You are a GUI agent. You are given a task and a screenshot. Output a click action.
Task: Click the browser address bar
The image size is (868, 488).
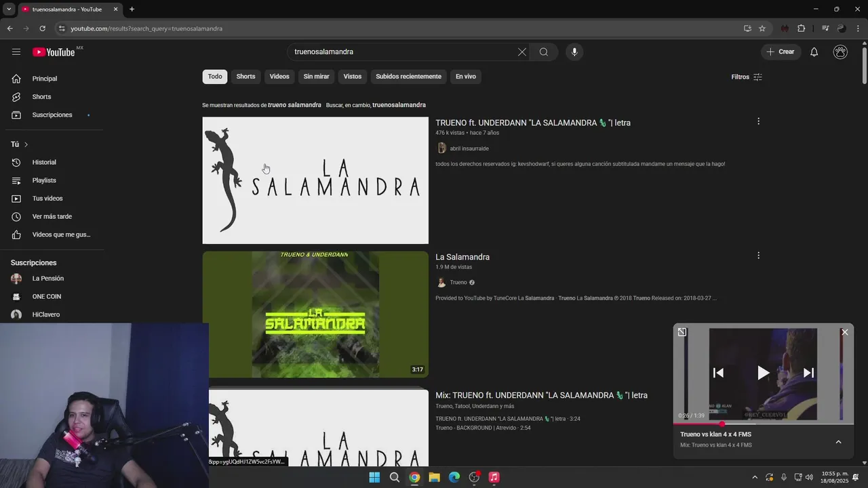click(400, 28)
